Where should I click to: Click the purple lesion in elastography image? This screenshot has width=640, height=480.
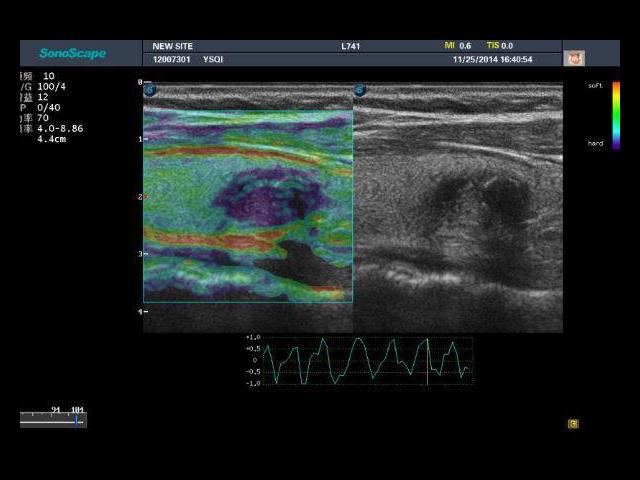click(x=265, y=195)
